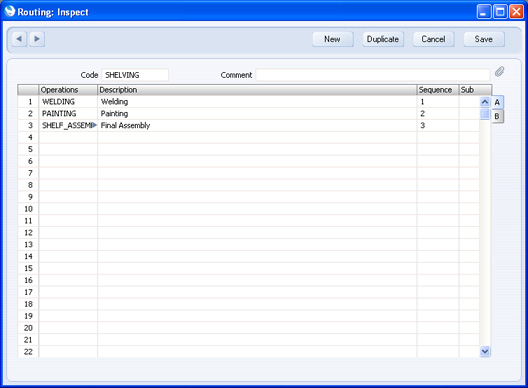The height and width of the screenshot is (388, 528).
Task: Switch to flip A of the grid
Action: pyautogui.click(x=497, y=102)
